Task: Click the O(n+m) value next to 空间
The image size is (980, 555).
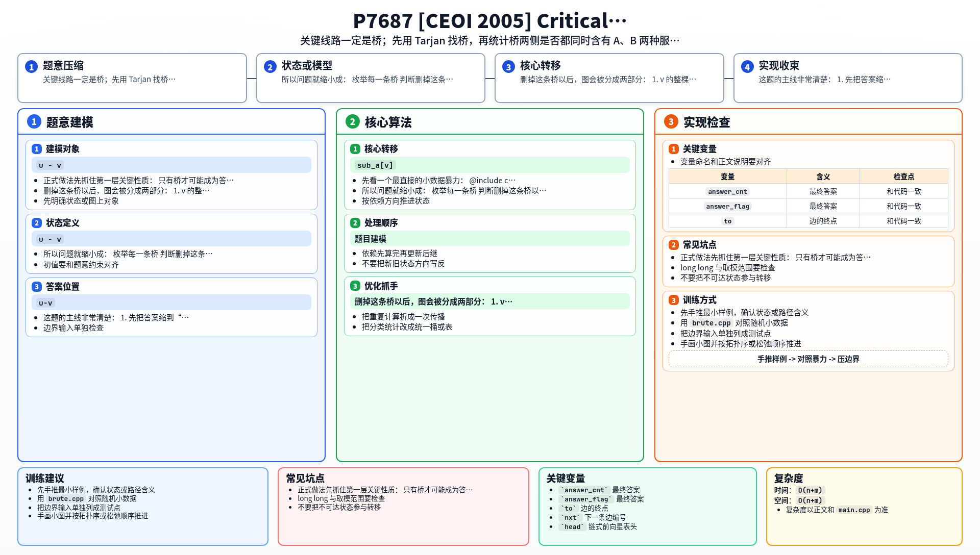Action: [810, 500]
